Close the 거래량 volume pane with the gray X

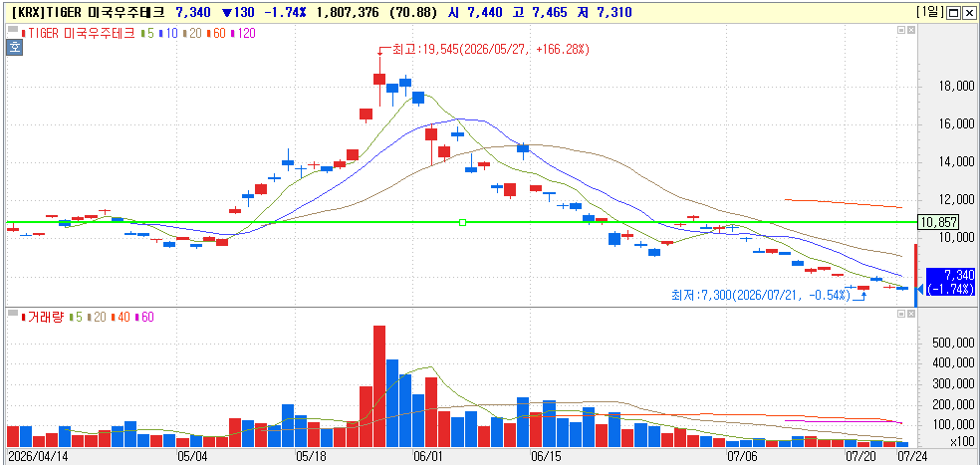(x=910, y=312)
